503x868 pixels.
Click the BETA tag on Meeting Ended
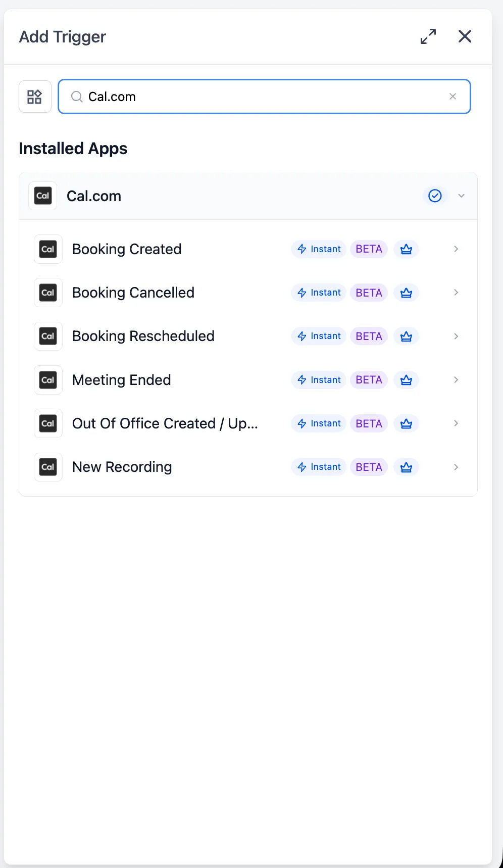(369, 380)
